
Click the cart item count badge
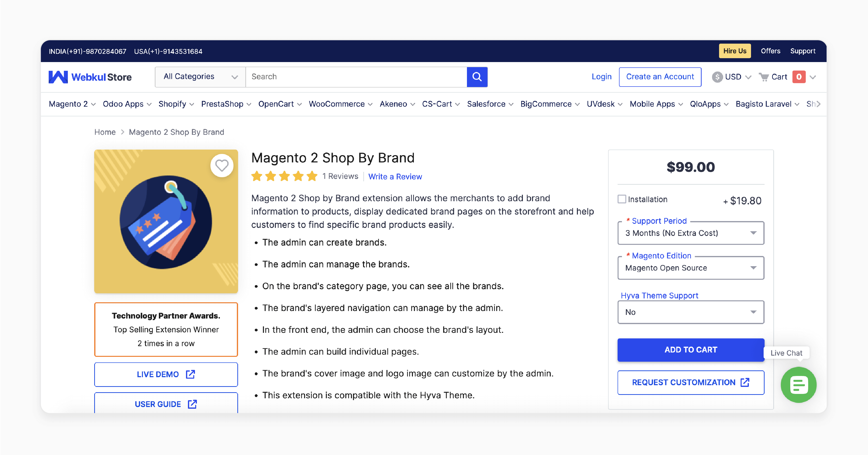[798, 77]
